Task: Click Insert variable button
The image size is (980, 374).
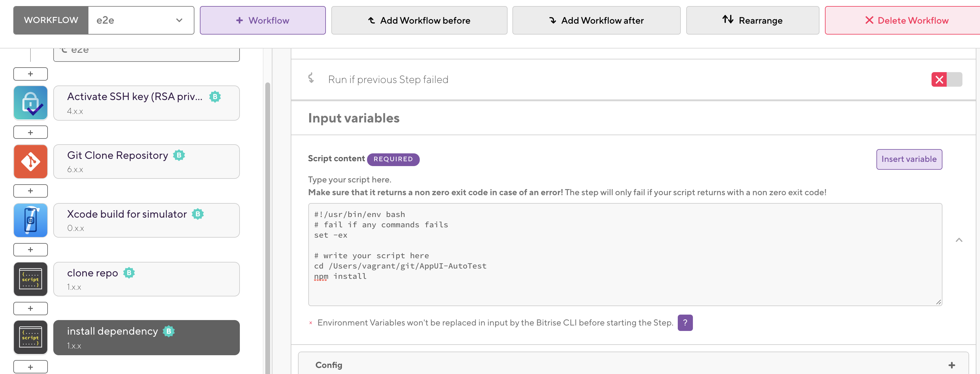Action: tap(909, 159)
